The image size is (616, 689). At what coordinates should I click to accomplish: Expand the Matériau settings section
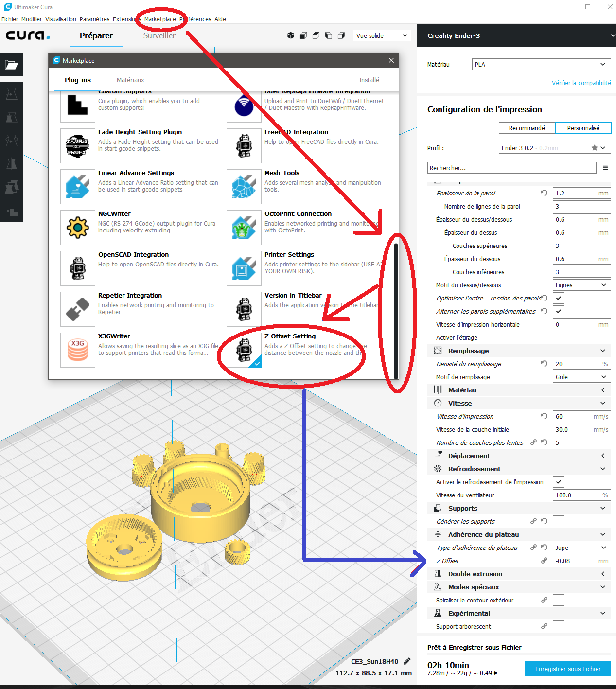tap(519, 390)
